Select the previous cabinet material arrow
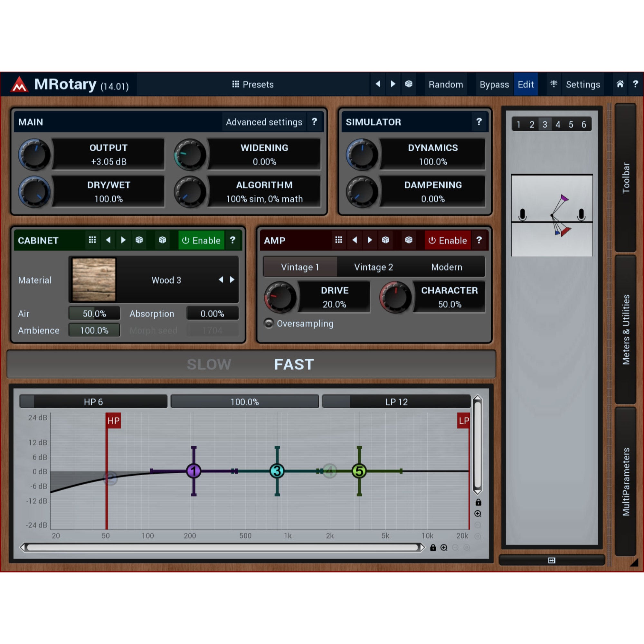The height and width of the screenshot is (644, 644). point(221,280)
